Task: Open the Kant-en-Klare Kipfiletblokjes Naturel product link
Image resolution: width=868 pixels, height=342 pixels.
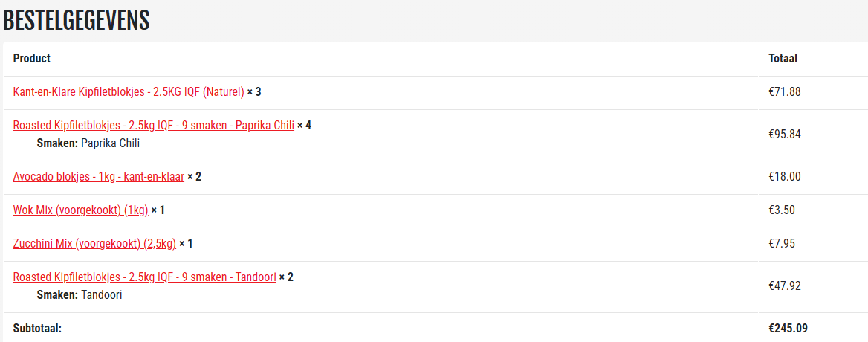Action: (129, 92)
